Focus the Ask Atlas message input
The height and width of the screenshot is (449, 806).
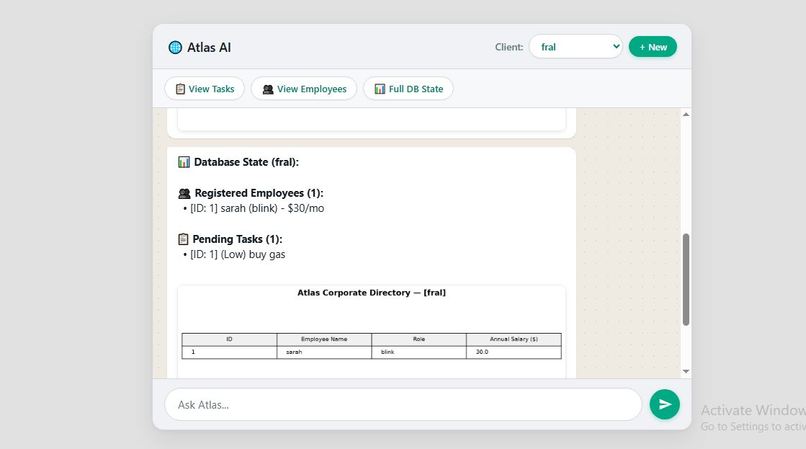point(404,405)
